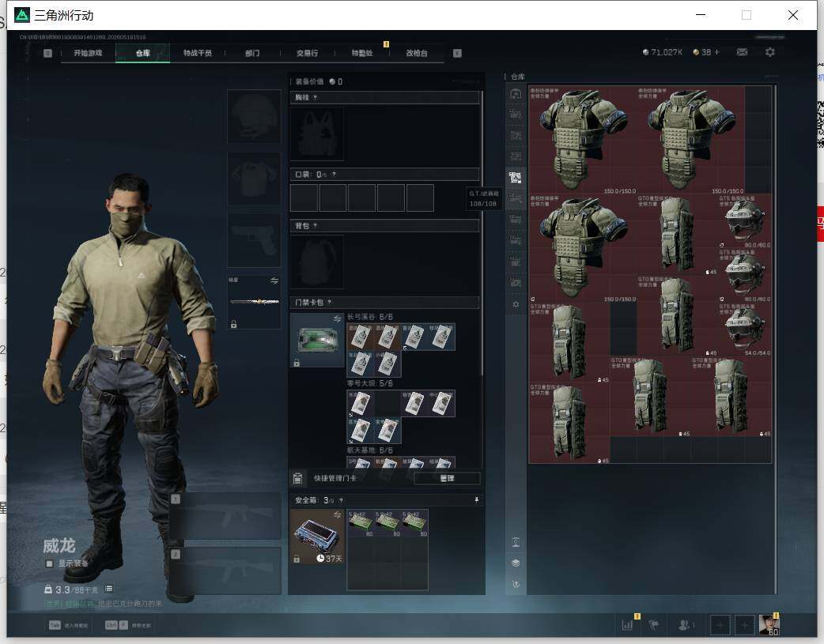824x644 pixels.
Task: Toggle the 显示装备 checkbox
Action: pos(49,563)
